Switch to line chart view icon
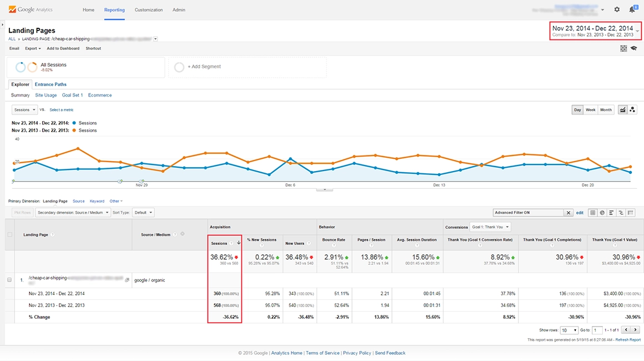The image size is (644, 361). (623, 109)
